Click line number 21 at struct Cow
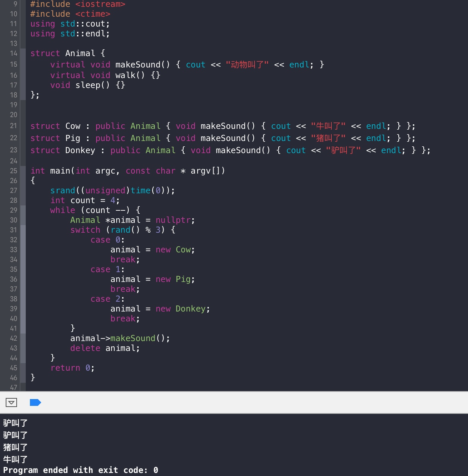Screen dimensions: 468x476 [x=14, y=126]
